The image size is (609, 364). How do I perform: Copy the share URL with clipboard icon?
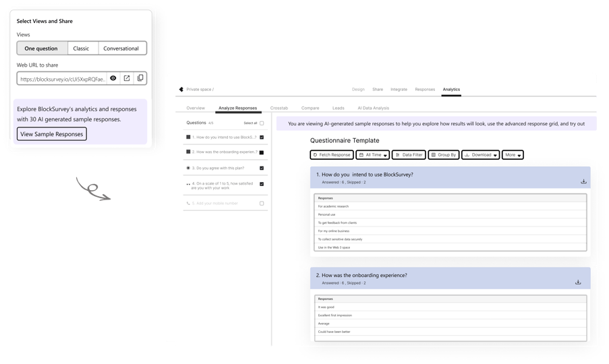click(140, 78)
